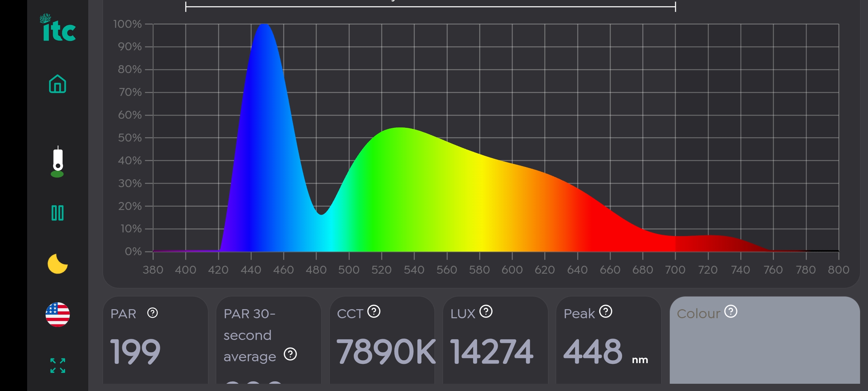The height and width of the screenshot is (391, 868).
Task: Click the nm unit beside Peak
Action: tap(640, 360)
